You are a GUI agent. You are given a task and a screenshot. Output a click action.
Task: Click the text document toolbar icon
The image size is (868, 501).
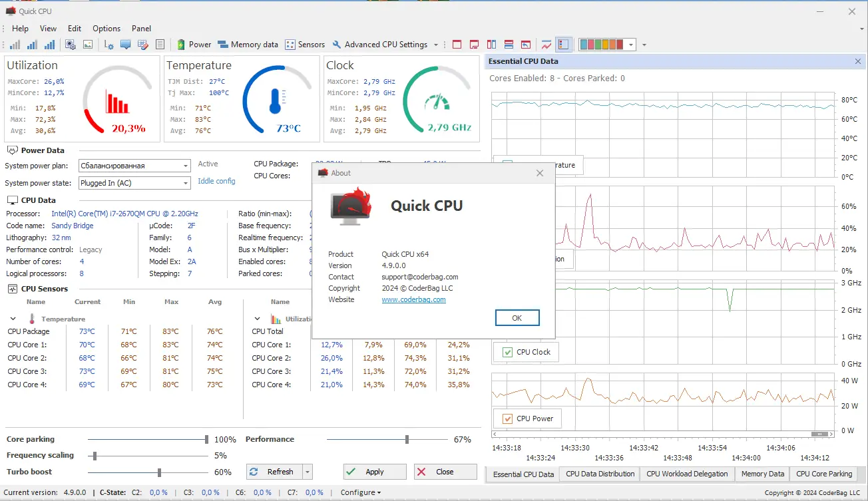160,45
